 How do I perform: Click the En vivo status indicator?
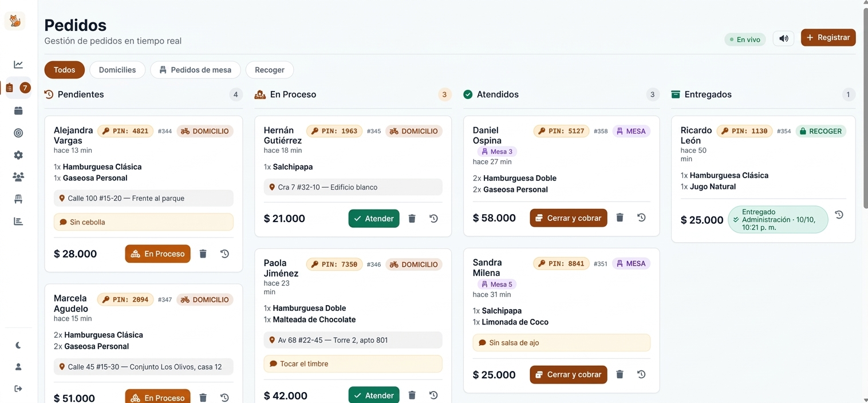[745, 39]
